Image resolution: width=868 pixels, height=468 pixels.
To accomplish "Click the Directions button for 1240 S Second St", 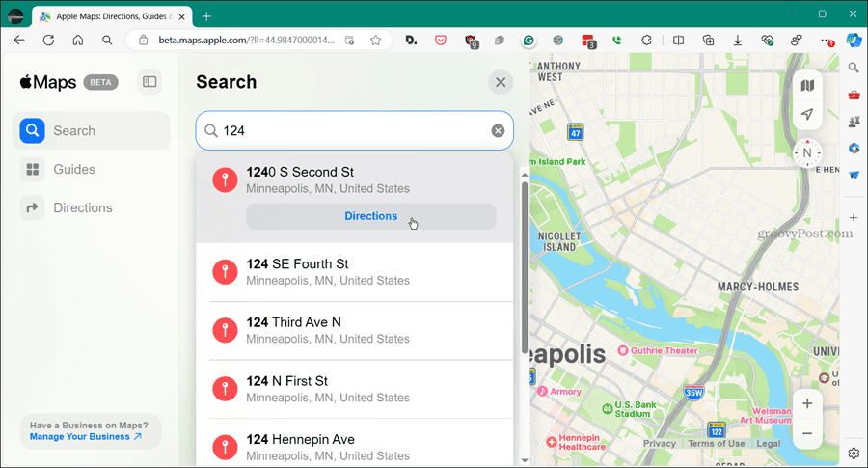I will point(371,216).
